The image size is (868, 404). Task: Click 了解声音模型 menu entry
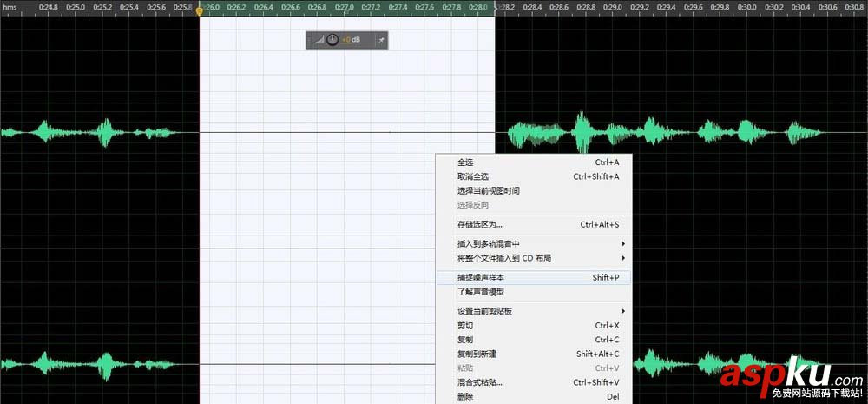click(534, 292)
